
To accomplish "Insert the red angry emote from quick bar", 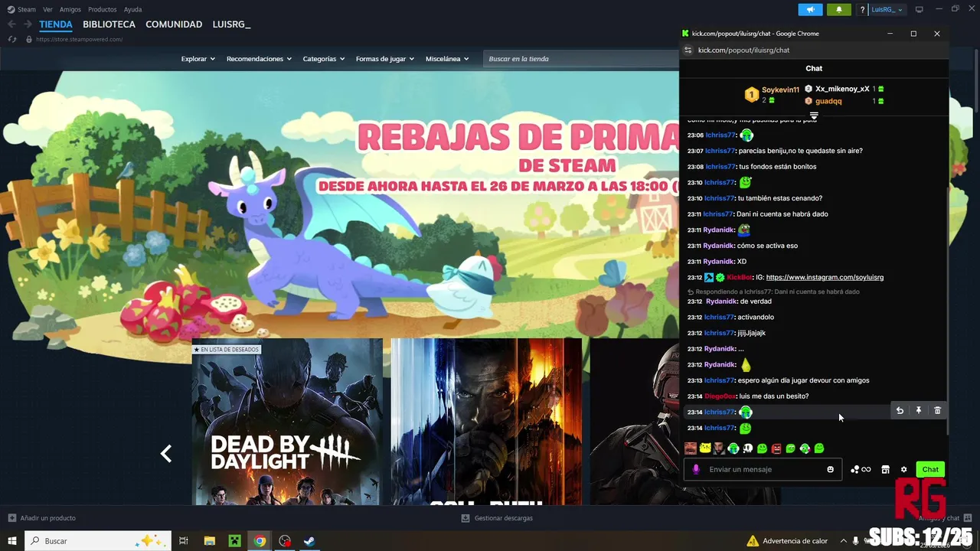I will [x=776, y=448].
